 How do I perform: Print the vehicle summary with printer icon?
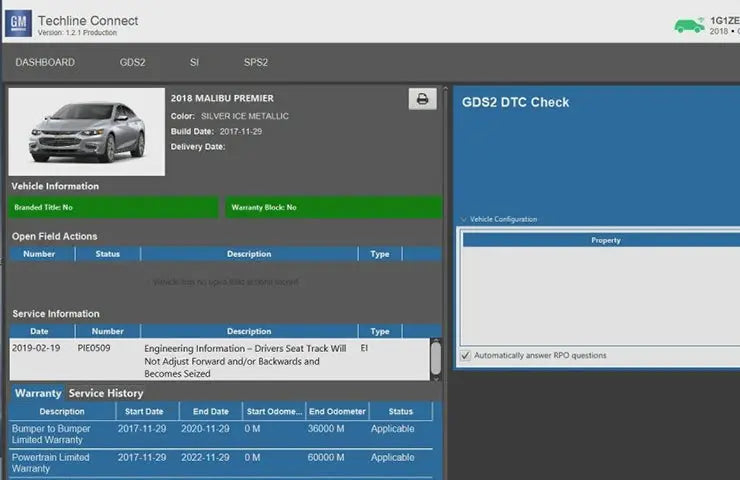click(422, 99)
